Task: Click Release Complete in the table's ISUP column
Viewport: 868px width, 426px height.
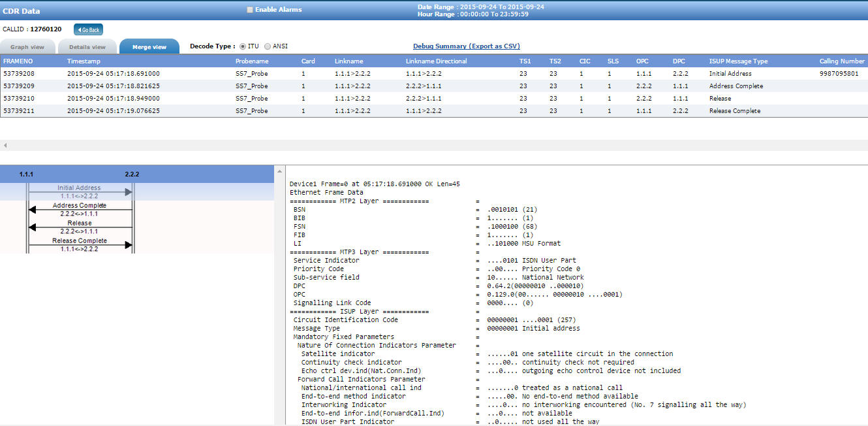Action: (x=735, y=111)
